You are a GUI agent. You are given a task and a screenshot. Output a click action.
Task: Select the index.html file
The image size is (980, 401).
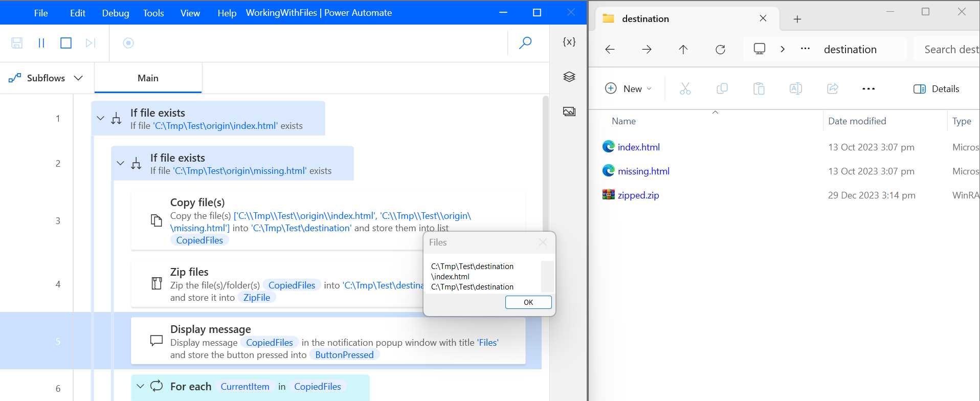click(x=639, y=147)
